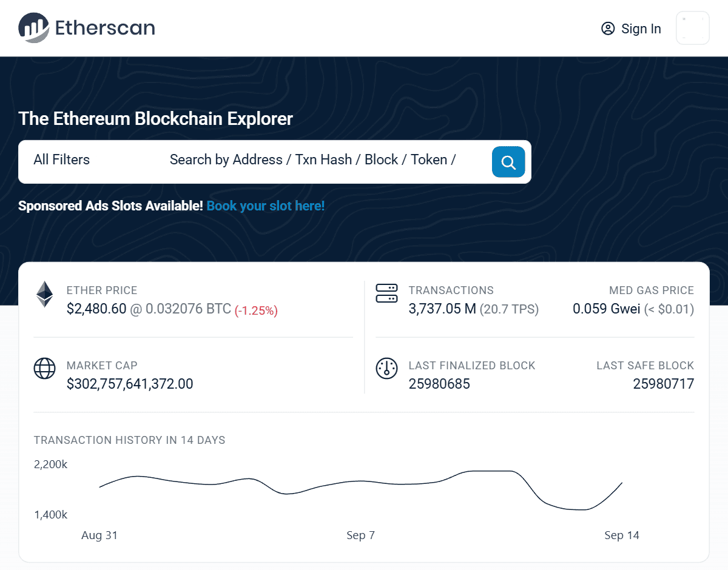The image size is (728, 570).
Task: Click the Etherscan logo icon
Action: coord(33,27)
